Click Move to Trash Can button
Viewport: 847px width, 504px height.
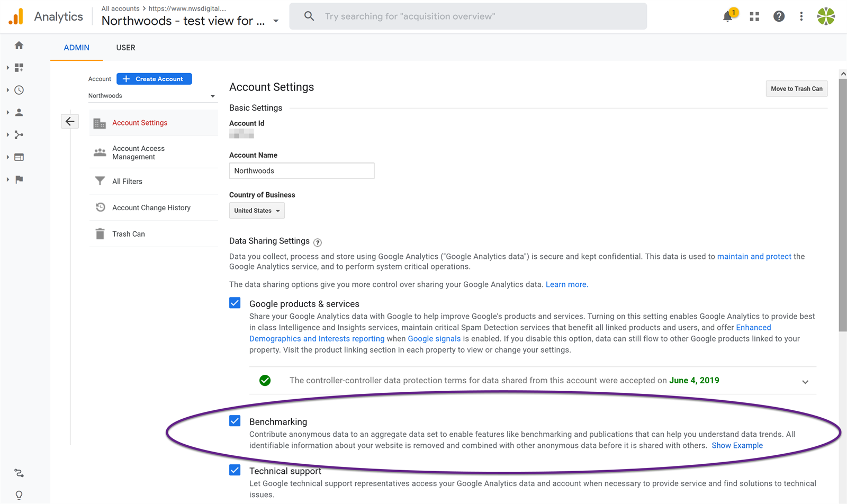click(x=797, y=89)
